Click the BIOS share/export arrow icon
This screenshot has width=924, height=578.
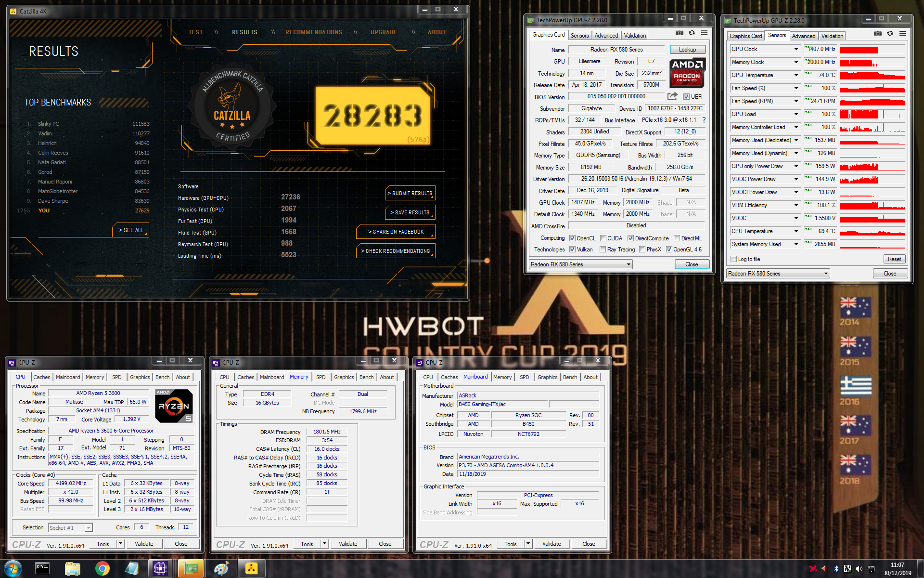pyautogui.click(x=672, y=96)
